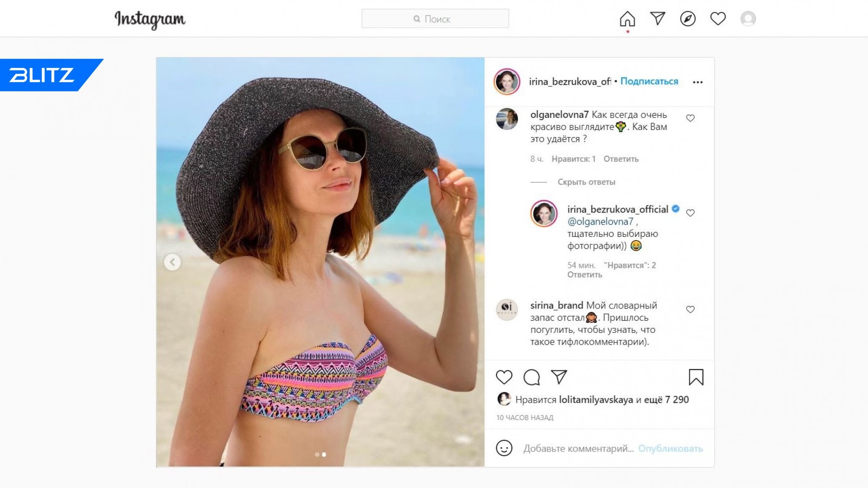This screenshot has width=868, height=488.
Task: Share post using paper plane icon below comments
Action: [x=559, y=377]
